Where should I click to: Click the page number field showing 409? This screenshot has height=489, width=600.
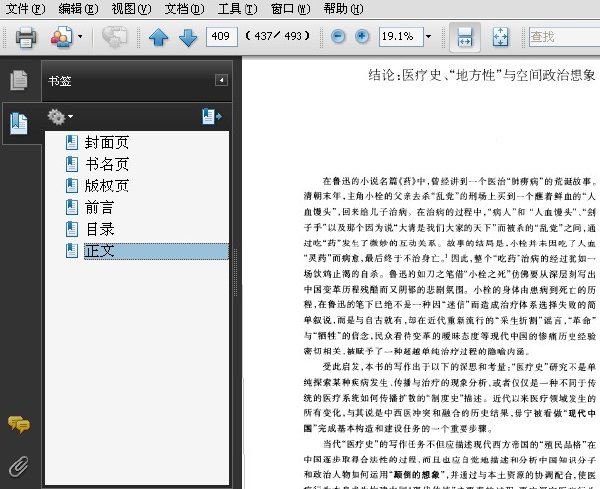tap(222, 37)
